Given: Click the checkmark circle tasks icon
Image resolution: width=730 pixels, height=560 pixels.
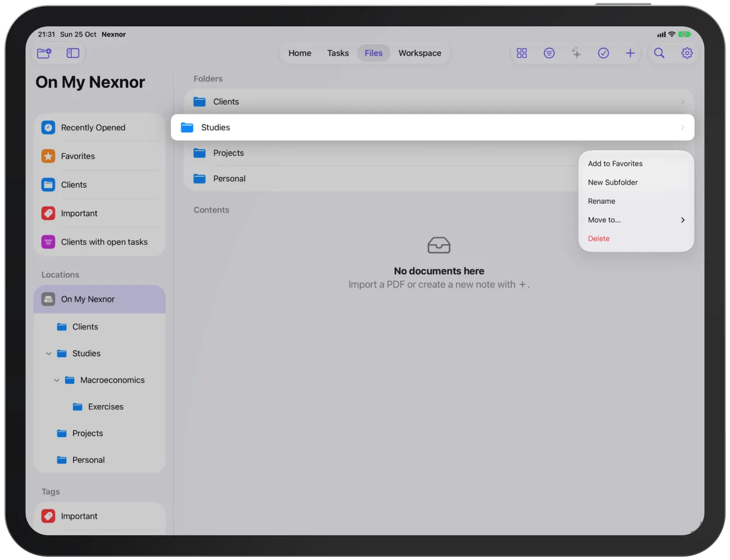Looking at the screenshot, I should [604, 53].
